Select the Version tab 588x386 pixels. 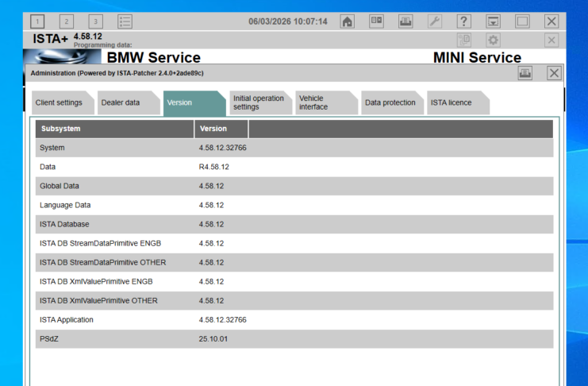click(x=194, y=103)
